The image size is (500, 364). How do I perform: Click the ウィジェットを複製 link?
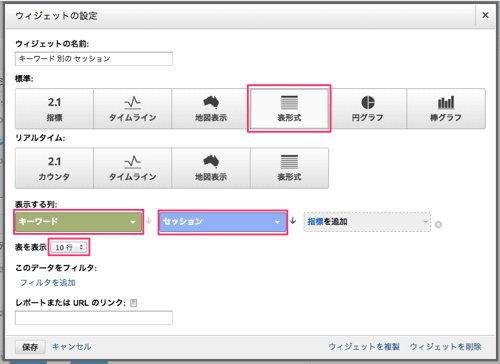point(364,347)
